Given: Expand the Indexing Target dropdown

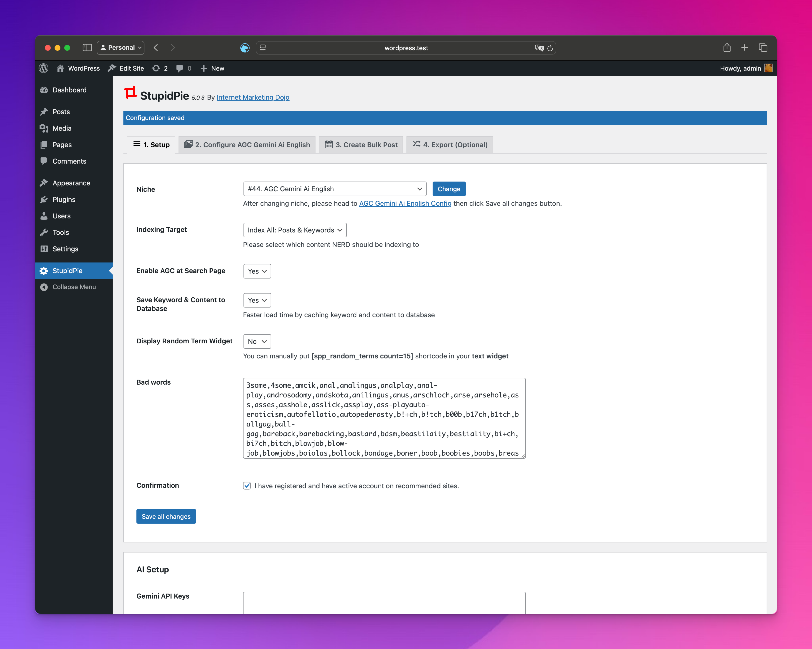Looking at the screenshot, I should coord(295,230).
